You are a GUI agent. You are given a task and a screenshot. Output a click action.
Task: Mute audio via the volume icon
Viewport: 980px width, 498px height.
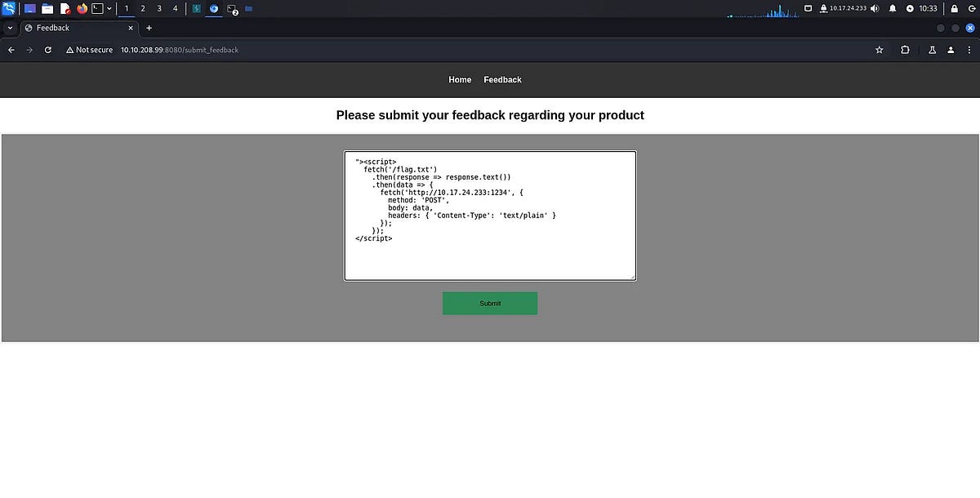874,8
